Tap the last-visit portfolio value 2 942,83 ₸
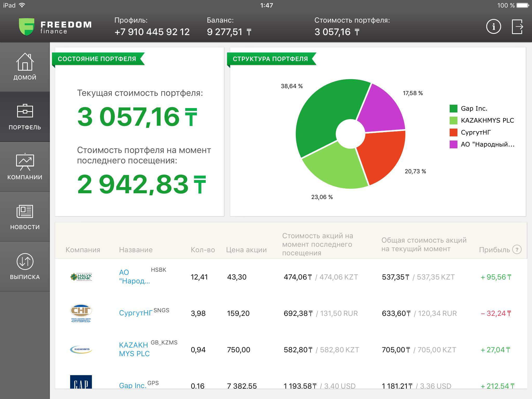The width and height of the screenshot is (532, 399). pos(142,184)
